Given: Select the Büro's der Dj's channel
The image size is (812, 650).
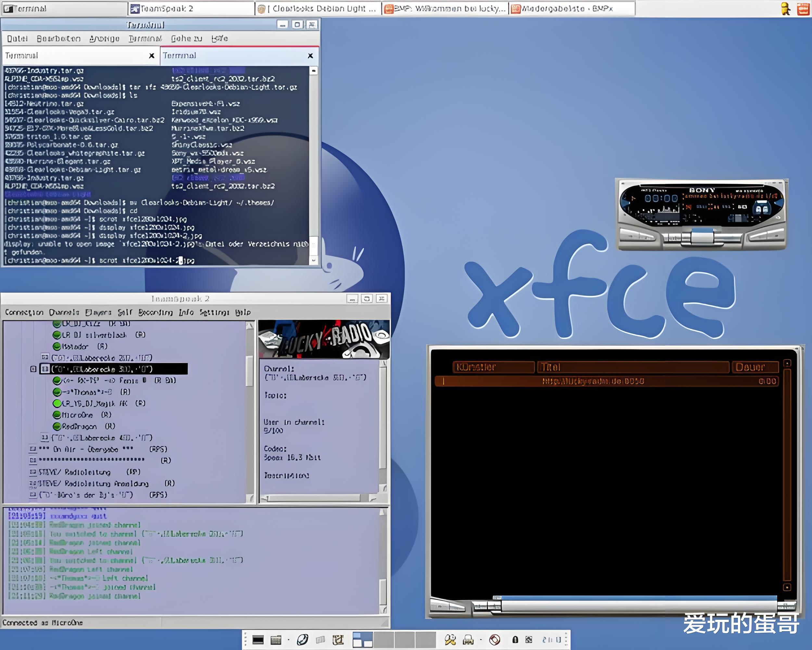Looking at the screenshot, I should pyautogui.click(x=103, y=495).
